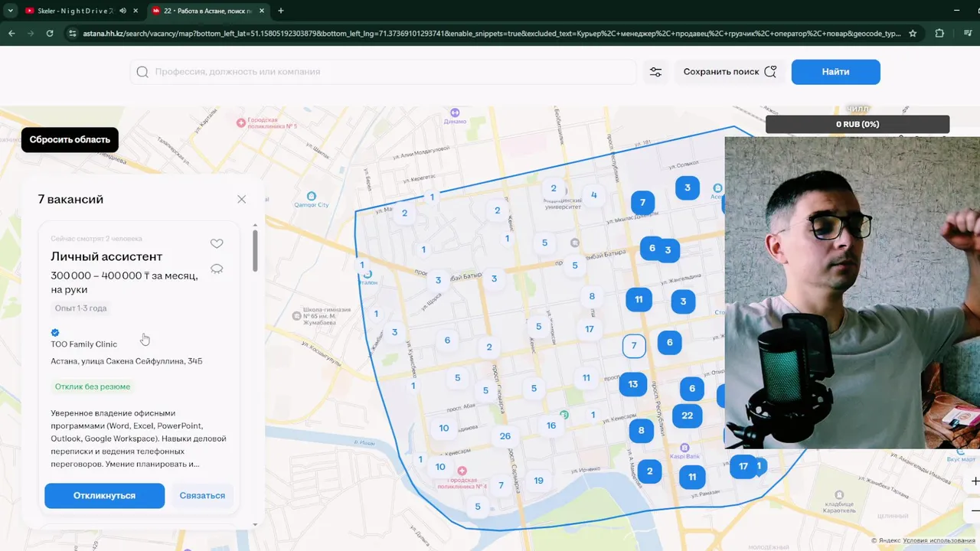Click Qamqor City map icon
Viewport: 980px width, 551px height.
click(311, 196)
